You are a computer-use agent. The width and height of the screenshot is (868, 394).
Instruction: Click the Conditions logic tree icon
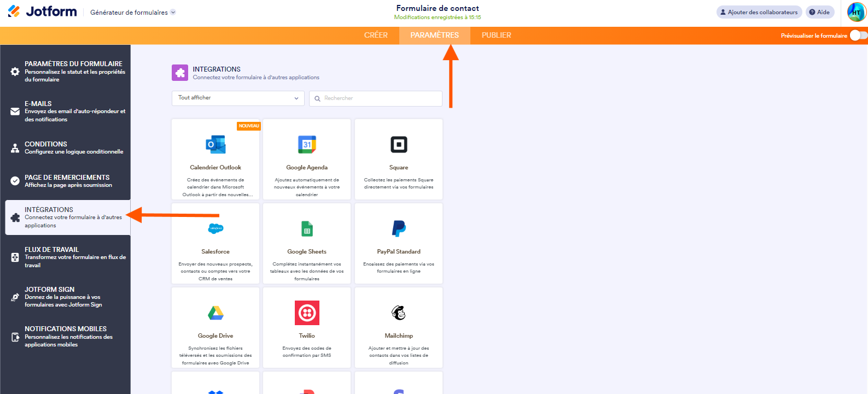[15, 148]
